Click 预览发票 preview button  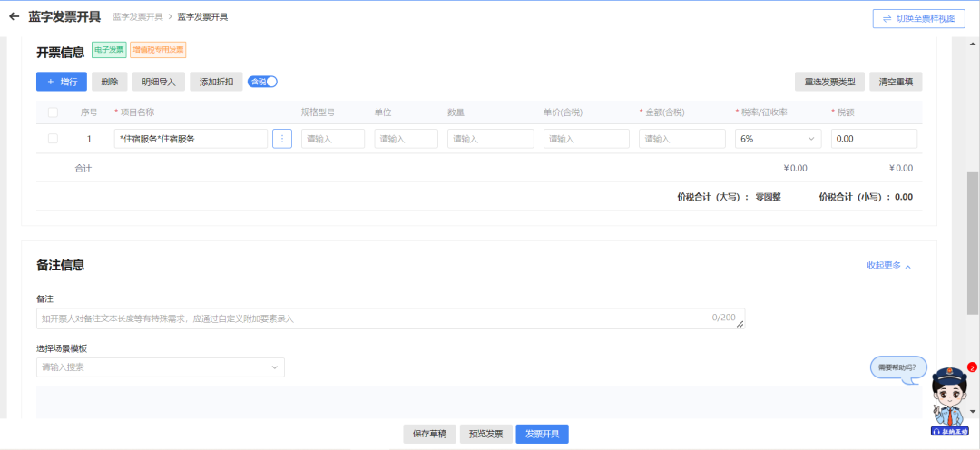486,434
